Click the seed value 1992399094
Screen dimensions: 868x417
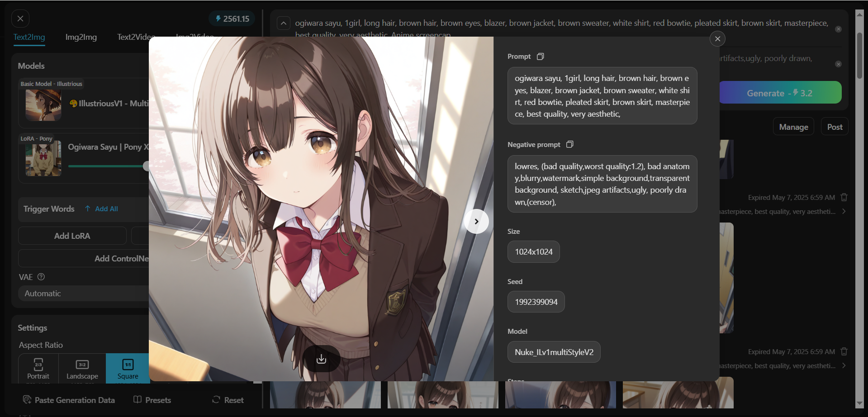click(536, 302)
